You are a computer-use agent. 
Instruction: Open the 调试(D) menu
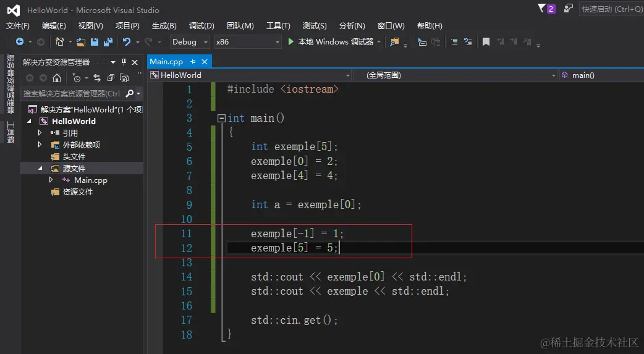coord(201,26)
